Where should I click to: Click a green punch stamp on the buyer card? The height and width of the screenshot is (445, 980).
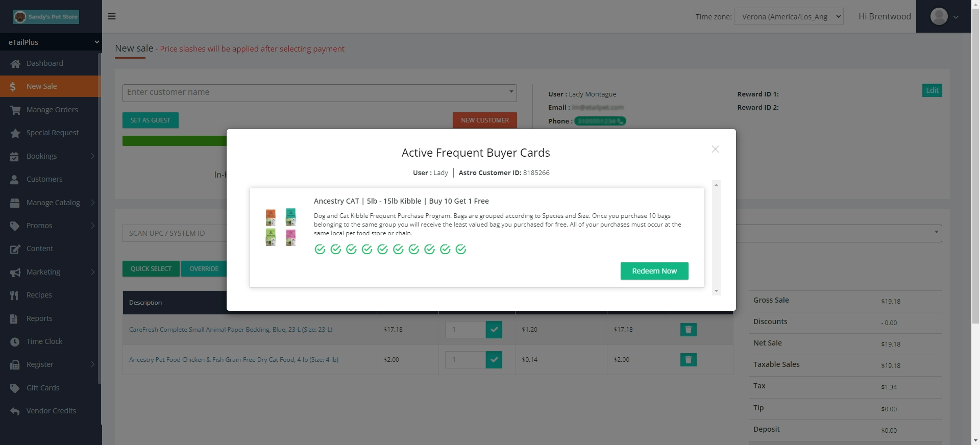tap(320, 250)
